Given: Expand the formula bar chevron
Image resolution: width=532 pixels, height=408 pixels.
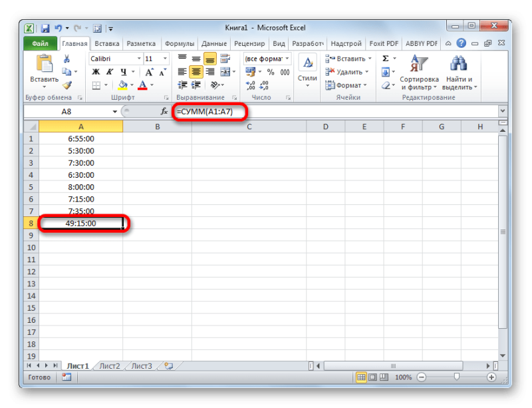Looking at the screenshot, I should click(x=503, y=111).
